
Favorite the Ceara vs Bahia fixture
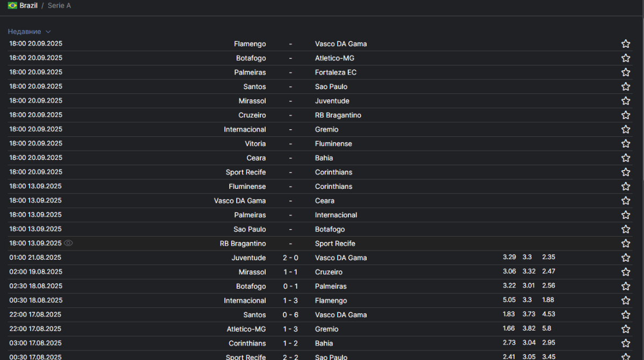(x=625, y=158)
